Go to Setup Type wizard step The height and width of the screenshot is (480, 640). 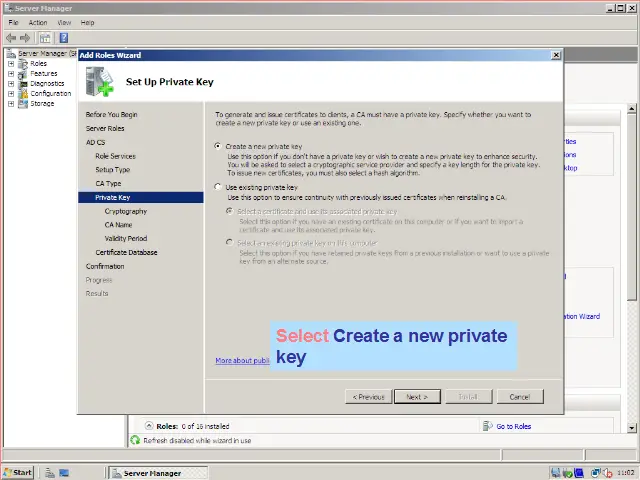pos(113,170)
